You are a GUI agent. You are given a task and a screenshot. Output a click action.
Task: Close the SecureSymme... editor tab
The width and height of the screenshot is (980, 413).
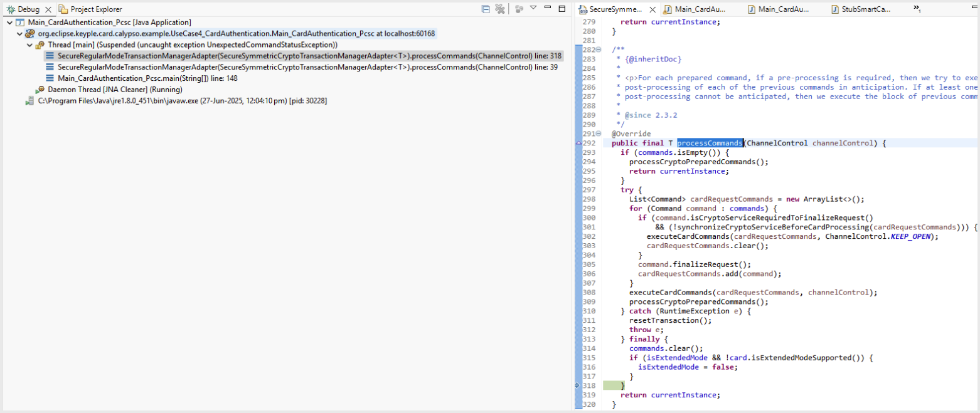coord(652,10)
